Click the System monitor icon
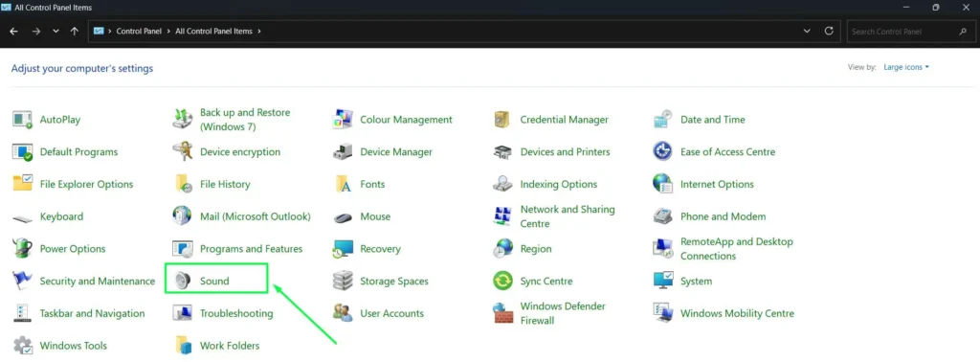 pyautogui.click(x=662, y=281)
